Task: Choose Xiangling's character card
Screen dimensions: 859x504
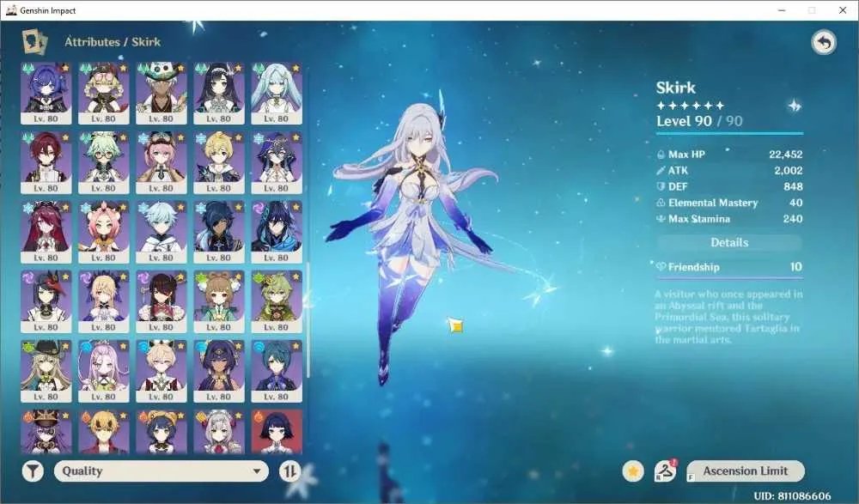Action: 161,432
